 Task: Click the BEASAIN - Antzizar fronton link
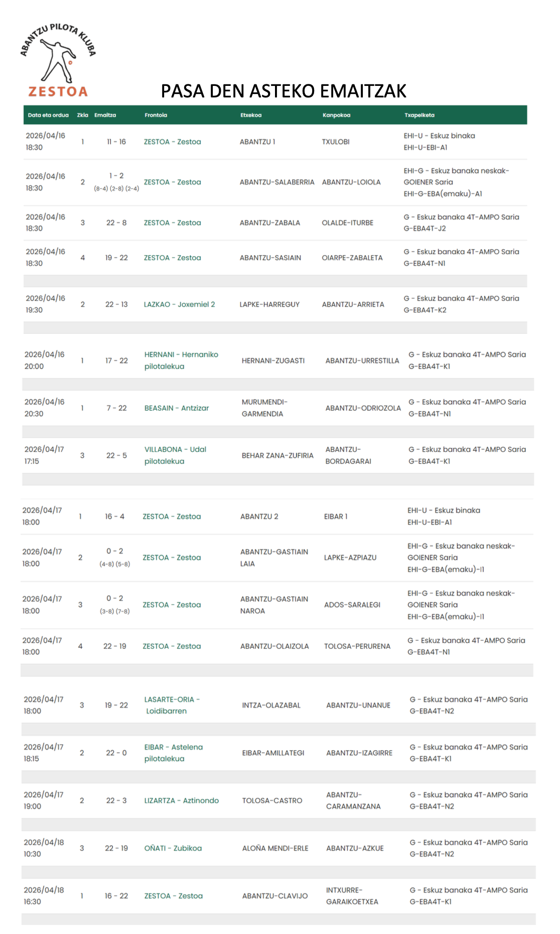tap(177, 408)
